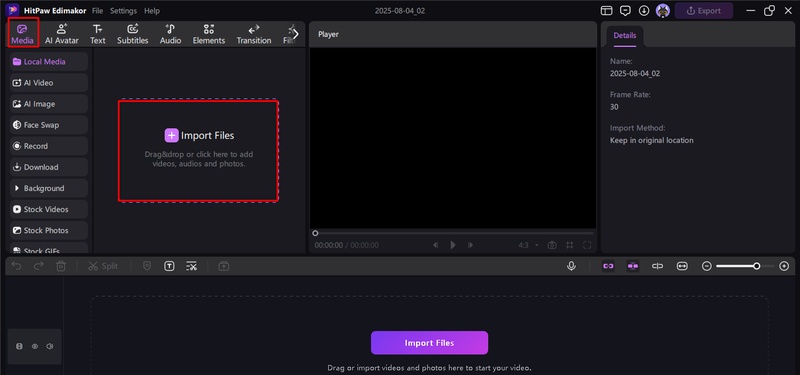
Task: Take a snapshot with the camera icon
Action: click(552, 245)
